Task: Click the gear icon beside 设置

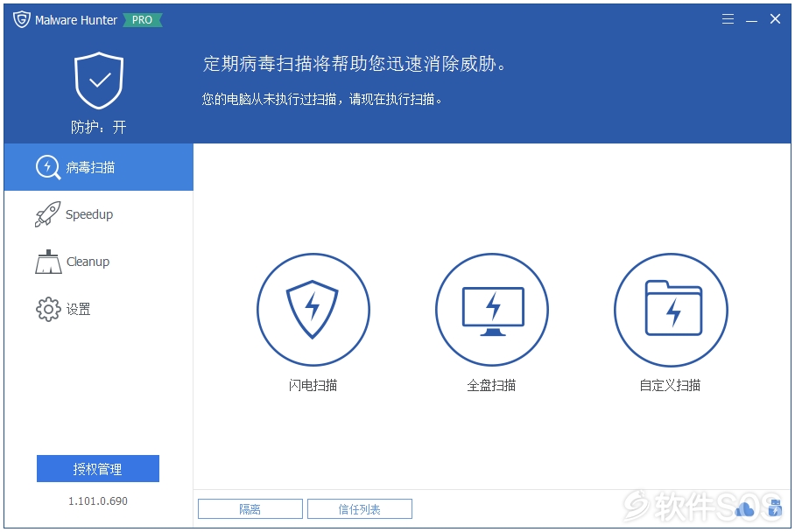Action: tap(48, 309)
